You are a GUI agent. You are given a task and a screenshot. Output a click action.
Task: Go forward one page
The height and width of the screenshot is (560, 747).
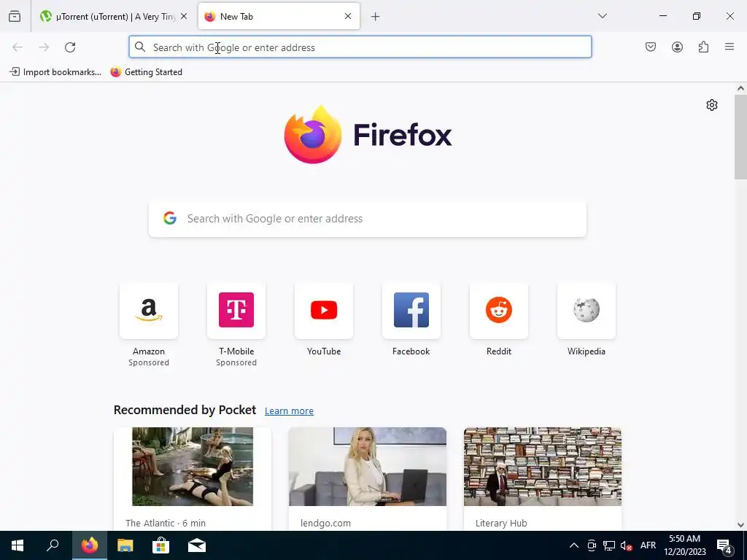point(44,47)
